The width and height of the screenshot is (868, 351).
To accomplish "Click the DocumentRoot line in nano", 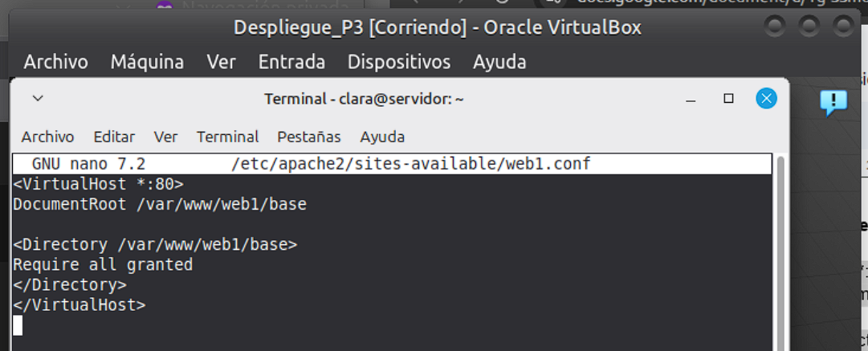I will click(159, 204).
